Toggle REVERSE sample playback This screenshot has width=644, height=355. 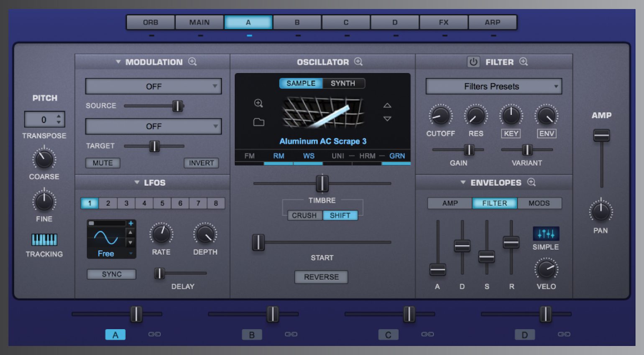pyautogui.click(x=321, y=277)
